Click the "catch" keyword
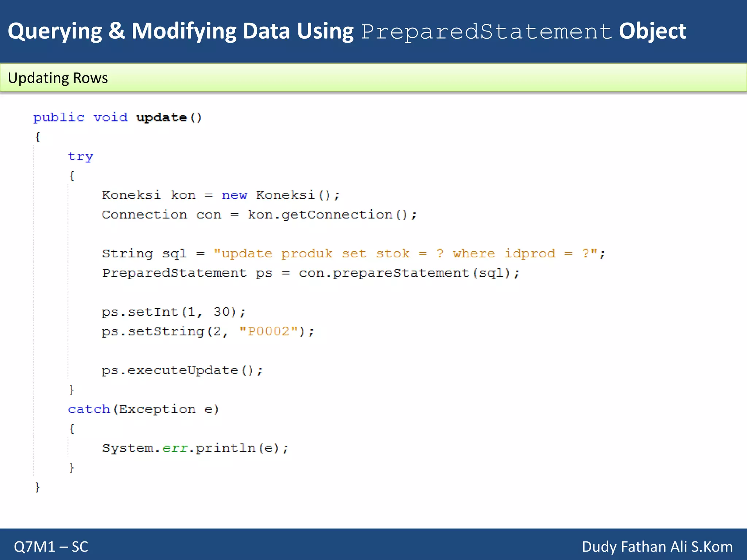 coord(89,409)
